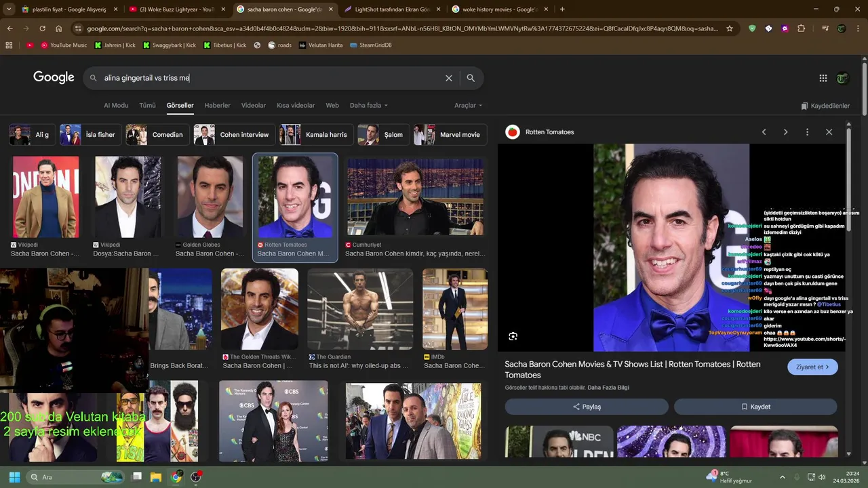Screen dimensions: 868x488
Task: Select Haberler search filter
Action: coord(217,106)
